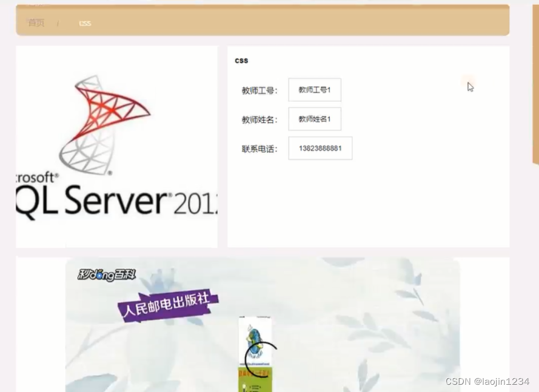Click the 人民邮电出版社 banner in video

(168, 305)
